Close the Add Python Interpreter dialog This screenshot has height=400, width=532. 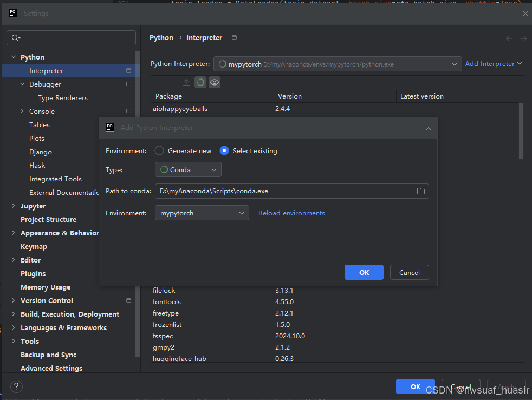[x=429, y=128]
